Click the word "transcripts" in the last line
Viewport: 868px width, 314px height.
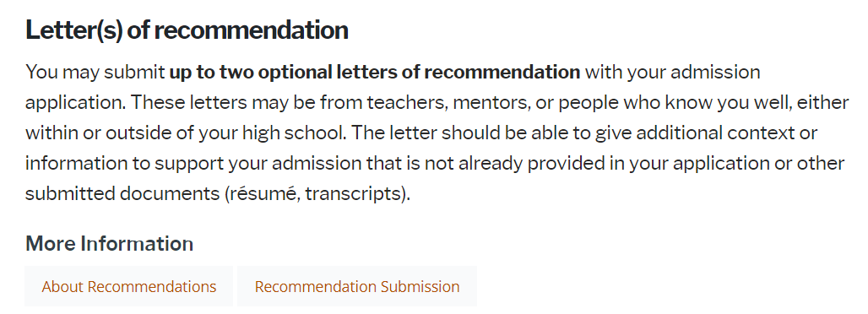click(x=354, y=194)
